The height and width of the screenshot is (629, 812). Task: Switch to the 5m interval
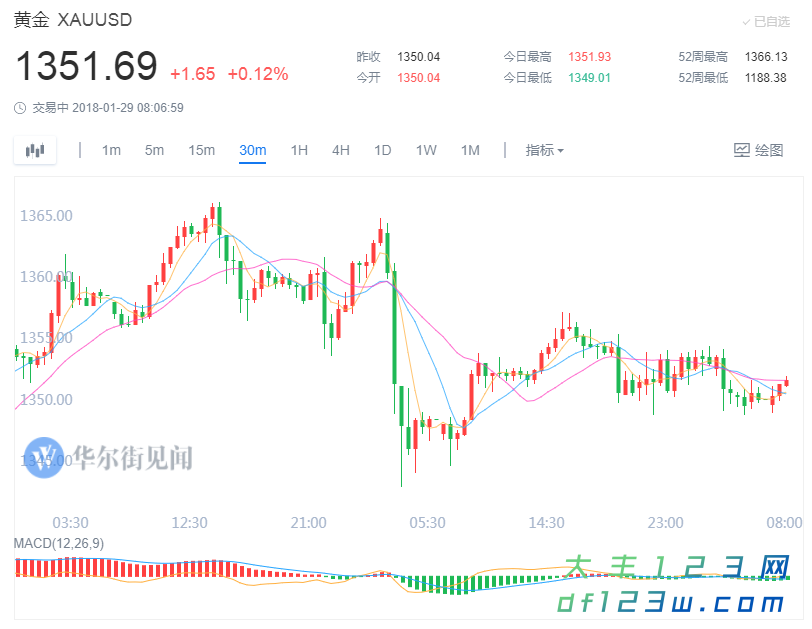pos(154,150)
